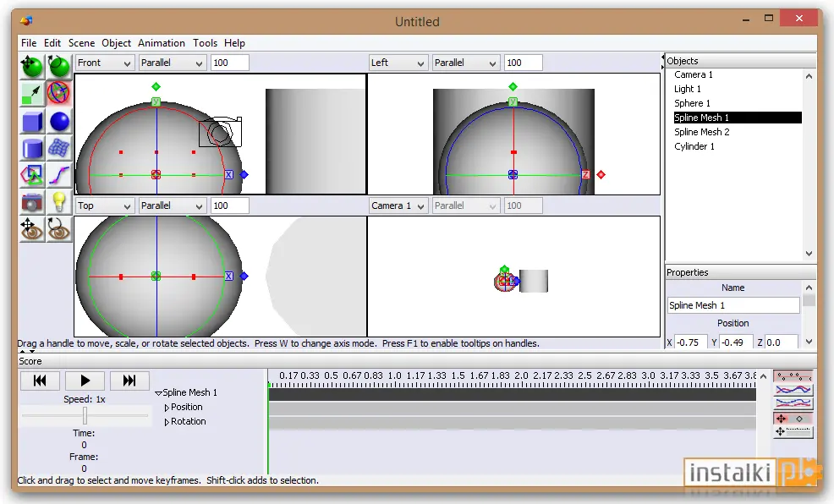Select the Create Light bulb tool
This screenshot has width=834, height=504.
pos(58,203)
